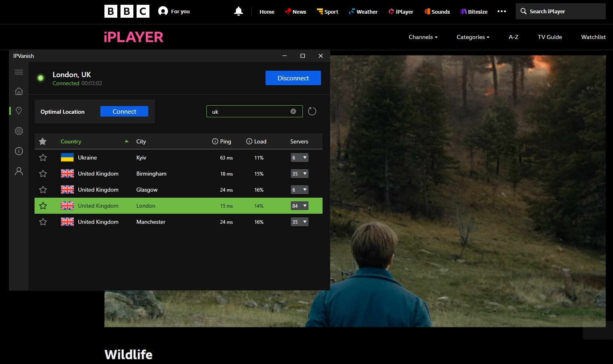Viewport: 613px width, 364px height.
Task: Expand London servers dropdown
Action: click(x=299, y=206)
